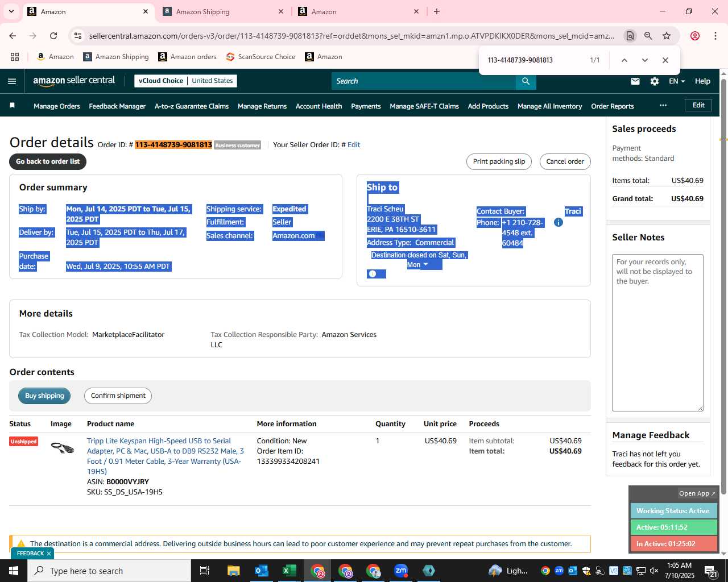The width and height of the screenshot is (728, 582).
Task: Open the vCloud Choice United States marketplace switcher
Action: [186, 81]
